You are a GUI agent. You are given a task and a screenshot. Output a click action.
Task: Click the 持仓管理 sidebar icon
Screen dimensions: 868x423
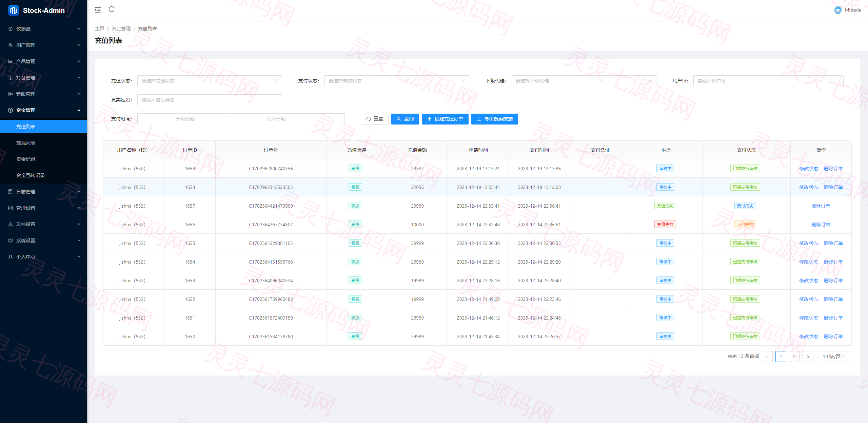pos(11,78)
